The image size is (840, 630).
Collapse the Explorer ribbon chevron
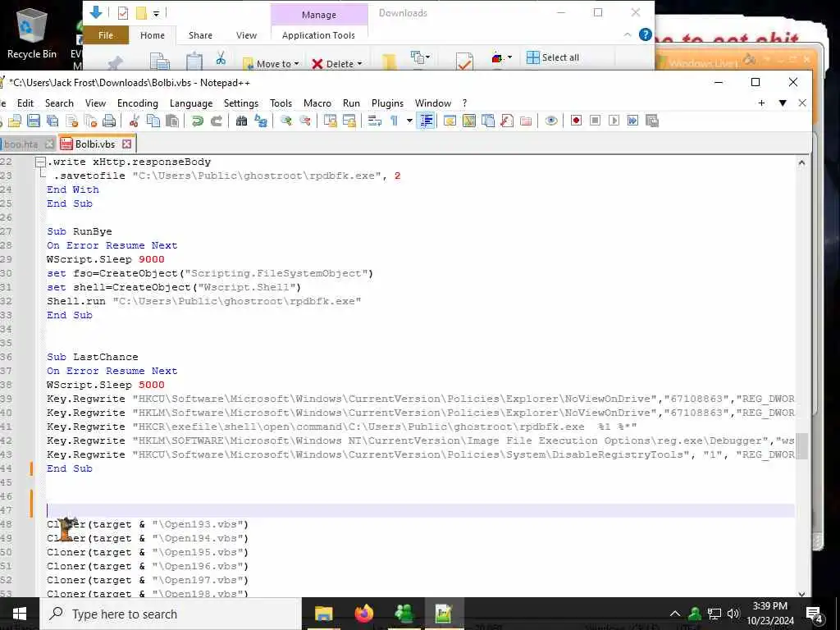pyautogui.click(x=628, y=34)
